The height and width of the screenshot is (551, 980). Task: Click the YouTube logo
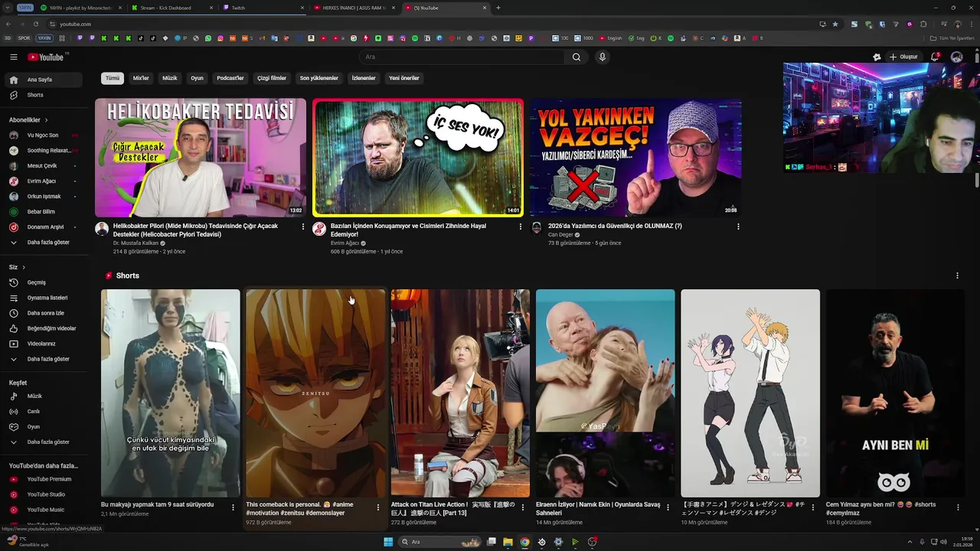[x=47, y=57]
